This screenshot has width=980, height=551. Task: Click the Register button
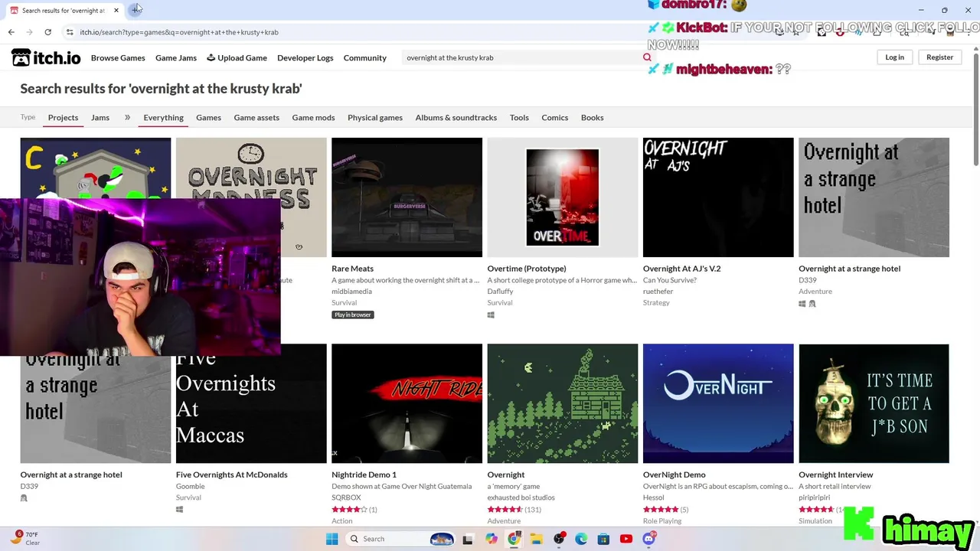coord(939,57)
